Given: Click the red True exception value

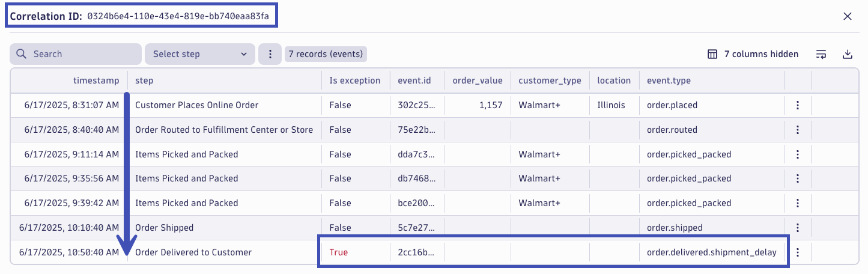Looking at the screenshot, I should (339, 252).
